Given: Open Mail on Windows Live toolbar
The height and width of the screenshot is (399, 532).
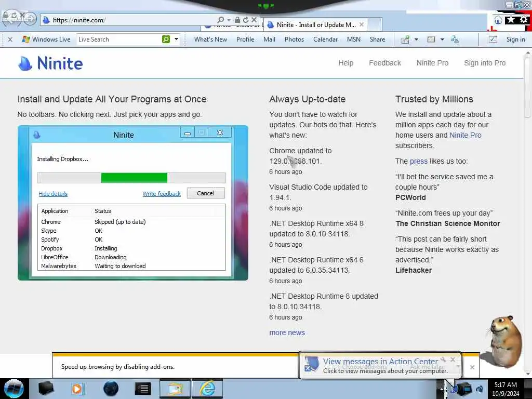Looking at the screenshot, I should pos(269,39).
